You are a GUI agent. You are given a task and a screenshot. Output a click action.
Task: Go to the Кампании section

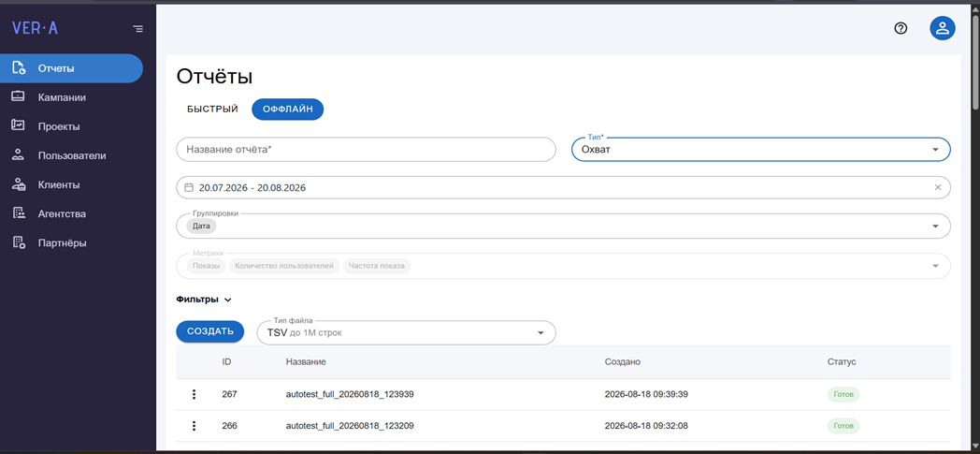click(62, 97)
